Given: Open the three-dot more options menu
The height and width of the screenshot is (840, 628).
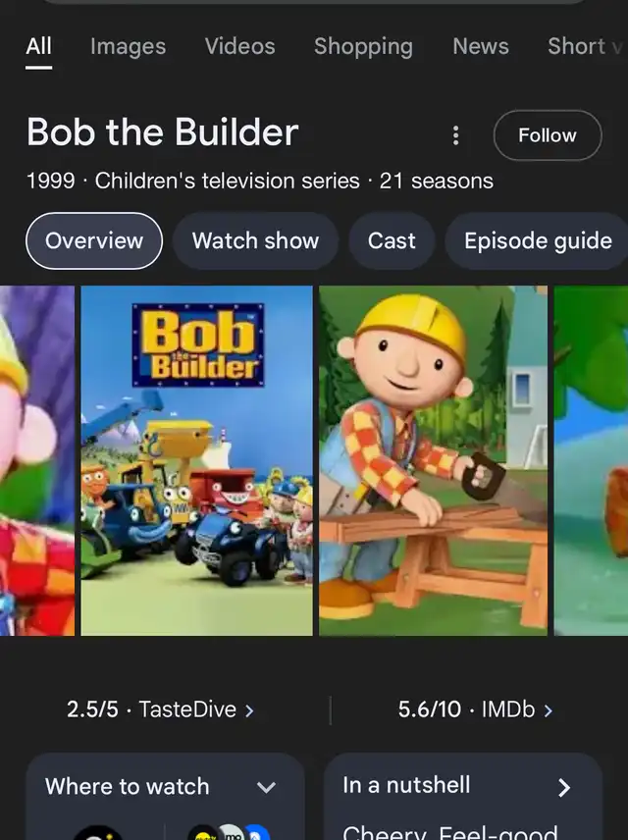Looking at the screenshot, I should [x=455, y=135].
